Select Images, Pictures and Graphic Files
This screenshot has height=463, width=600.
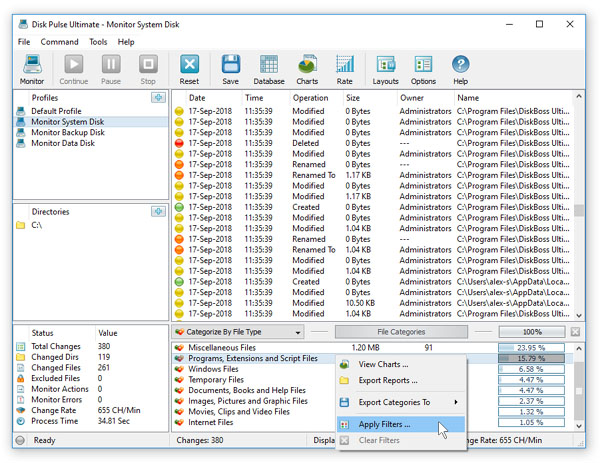(x=248, y=401)
